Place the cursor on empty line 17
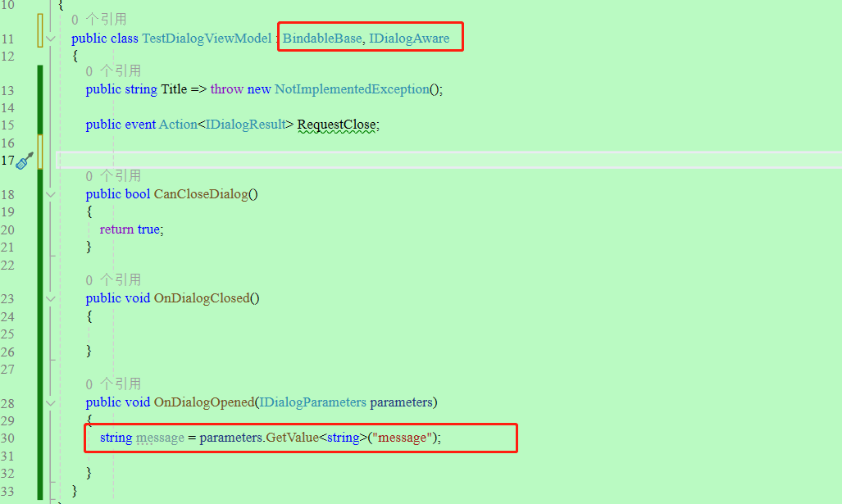Viewport: 842px width, 504px height. [449, 160]
